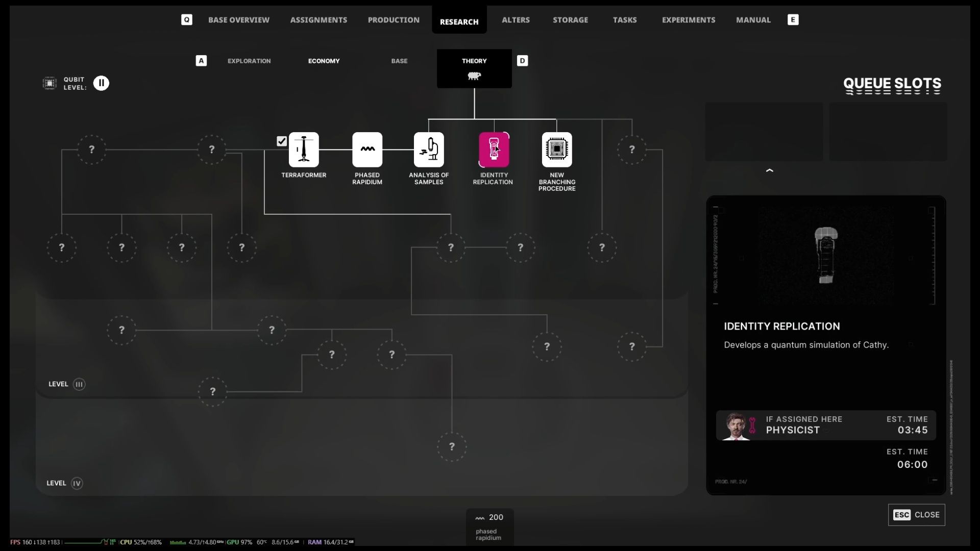Click the A key previous-category icon
980x551 pixels.
pyautogui.click(x=201, y=61)
